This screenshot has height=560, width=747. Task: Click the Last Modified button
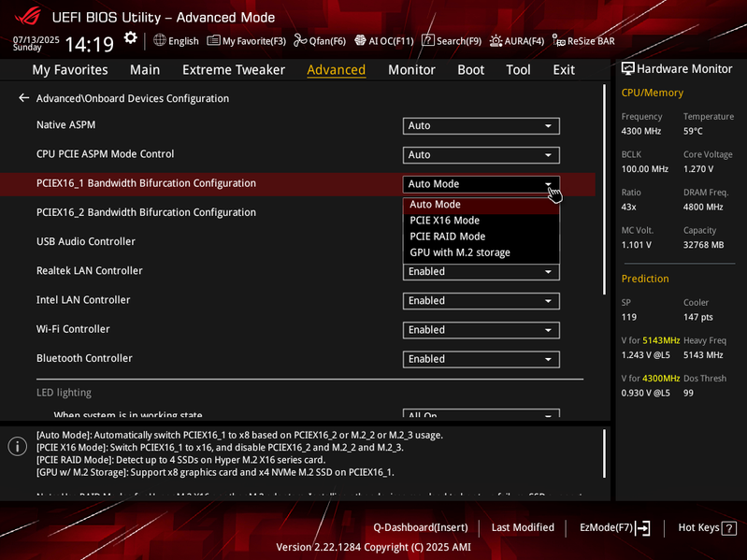[523, 527]
